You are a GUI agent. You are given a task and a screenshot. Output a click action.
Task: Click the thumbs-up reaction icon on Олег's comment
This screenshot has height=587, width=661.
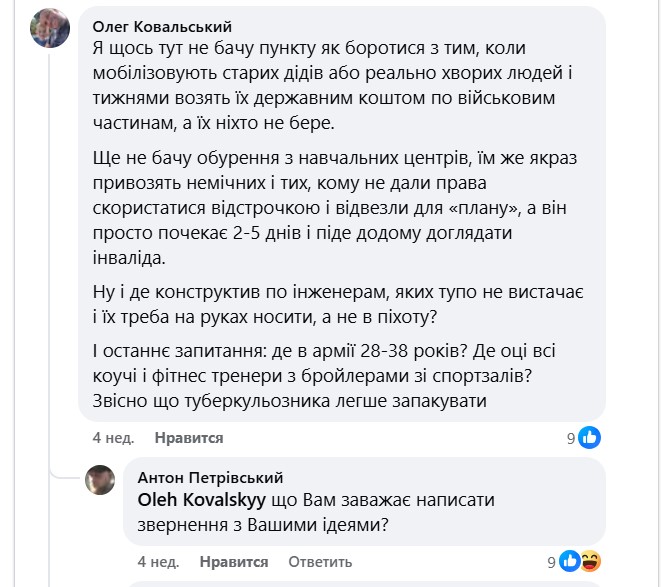click(x=590, y=437)
